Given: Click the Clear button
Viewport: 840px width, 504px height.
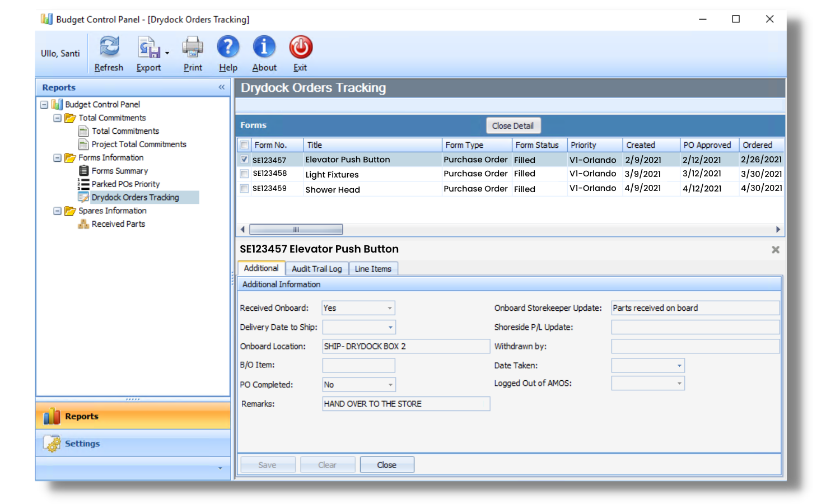Looking at the screenshot, I should [x=327, y=464].
